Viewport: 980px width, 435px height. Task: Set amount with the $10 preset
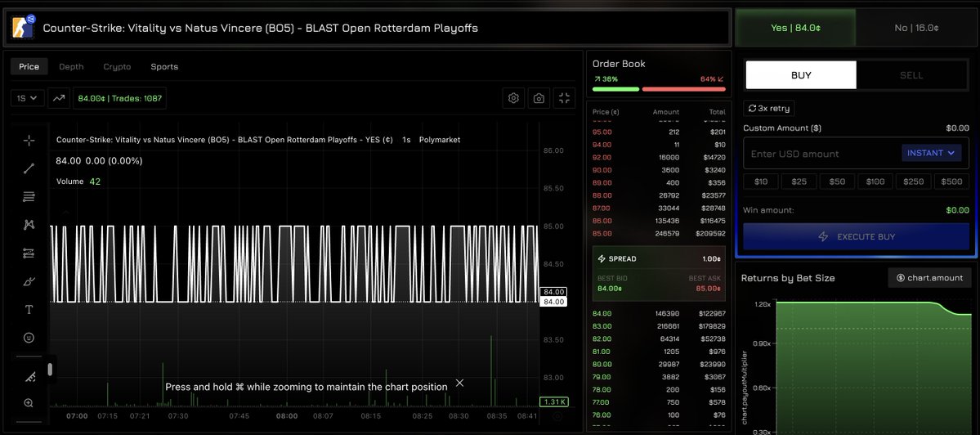[x=761, y=182]
